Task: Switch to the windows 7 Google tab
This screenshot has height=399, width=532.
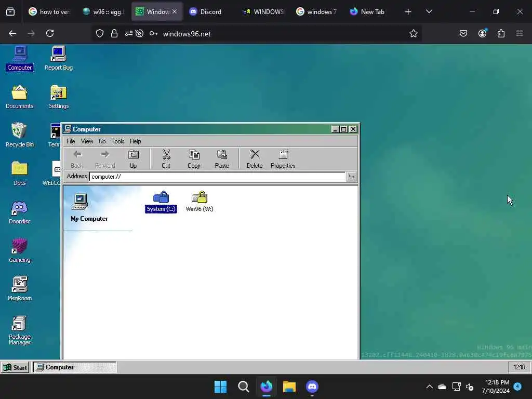Action: [x=316, y=12]
